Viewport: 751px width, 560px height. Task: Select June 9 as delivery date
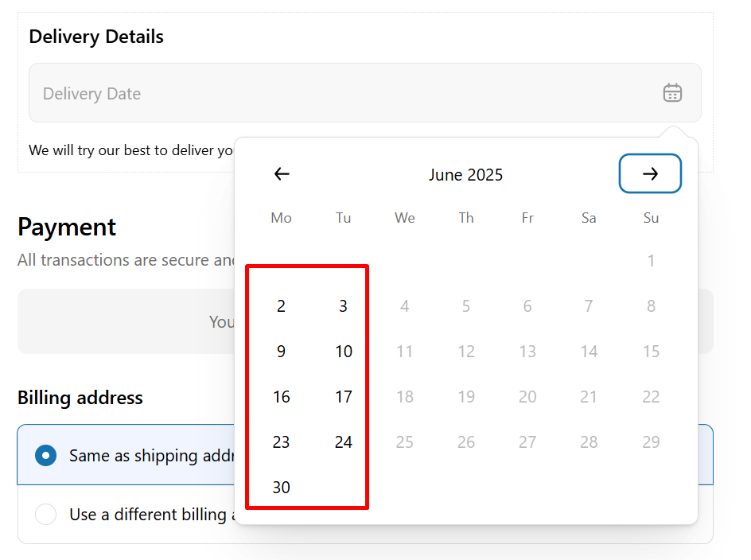[281, 352]
